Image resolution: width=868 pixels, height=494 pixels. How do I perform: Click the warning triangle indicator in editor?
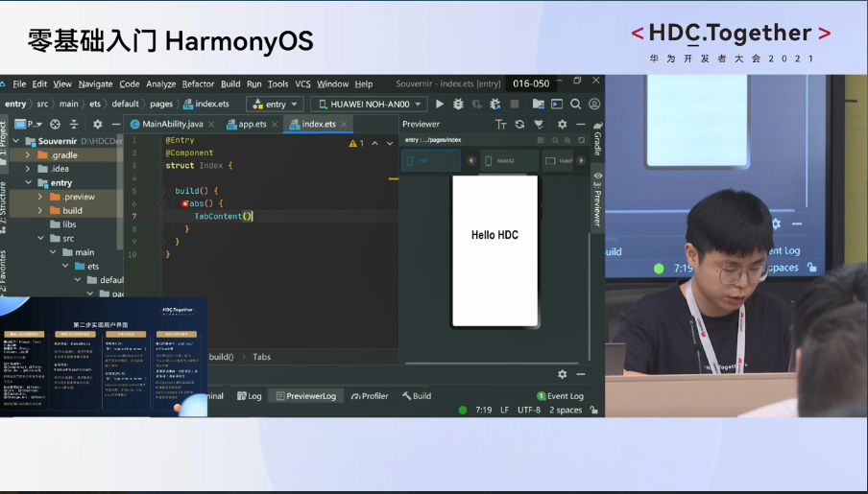pyautogui.click(x=352, y=143)
